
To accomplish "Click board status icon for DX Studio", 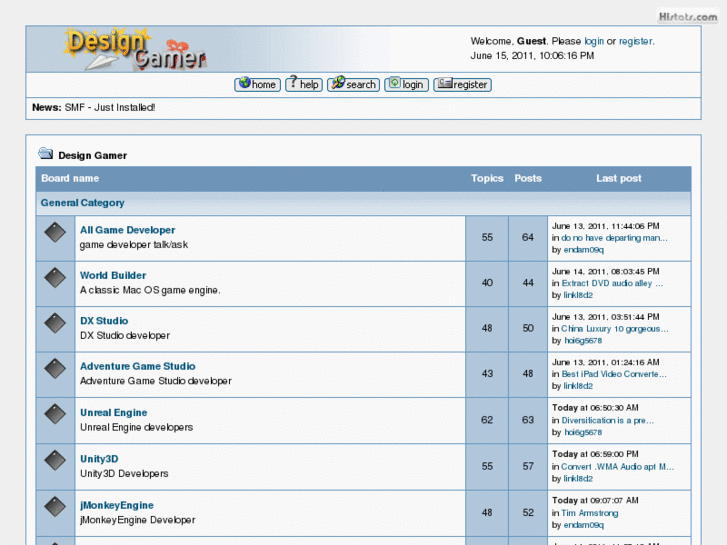I will (55, 323).
